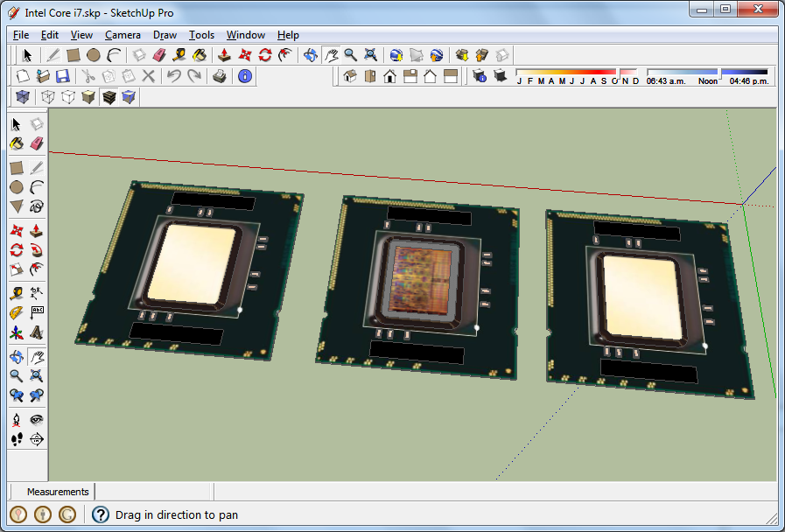Open the Tools menu
785x532 pixels.
(201, 35)
